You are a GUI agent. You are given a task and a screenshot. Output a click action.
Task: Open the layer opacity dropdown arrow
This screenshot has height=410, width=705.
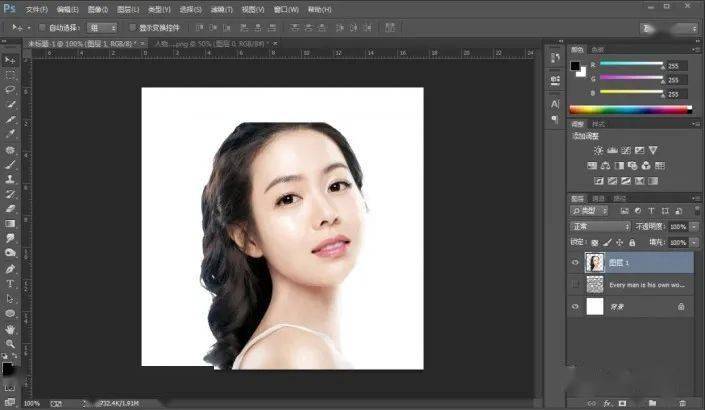[695, 227]
